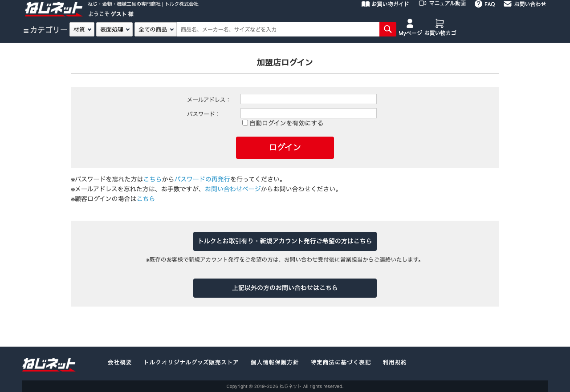The image size is (570, 392).
Task: Open Myページ via the person icon
Action: click(410, 24)
